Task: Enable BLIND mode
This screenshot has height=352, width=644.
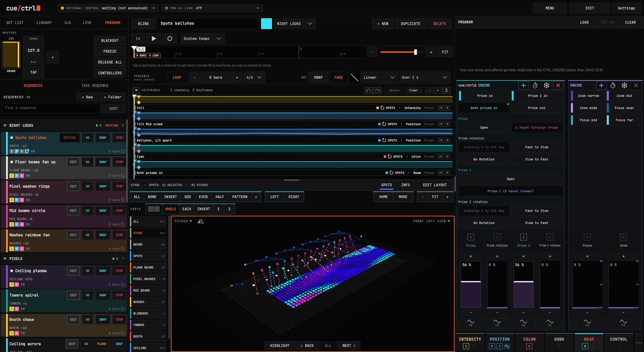Action: [x=143, y=23]
